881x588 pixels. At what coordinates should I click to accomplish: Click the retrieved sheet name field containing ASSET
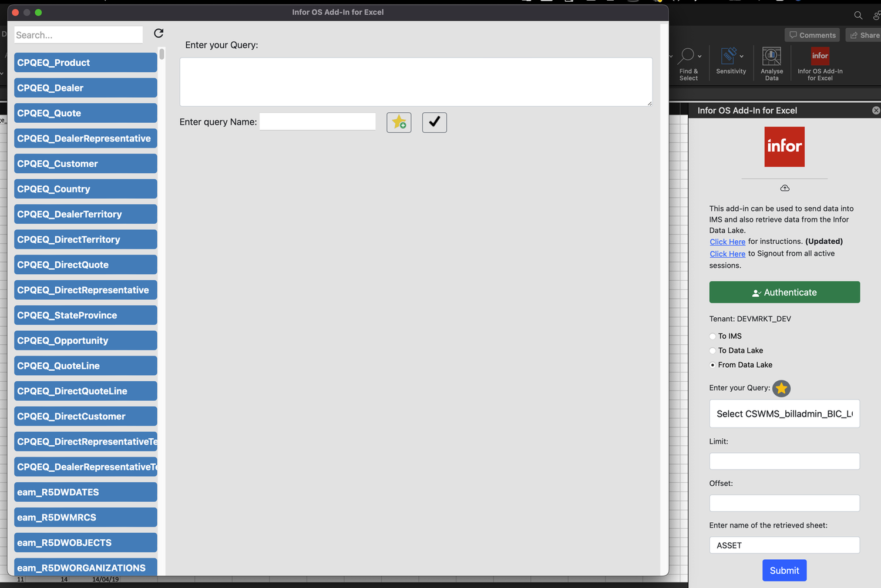point(785,545)
